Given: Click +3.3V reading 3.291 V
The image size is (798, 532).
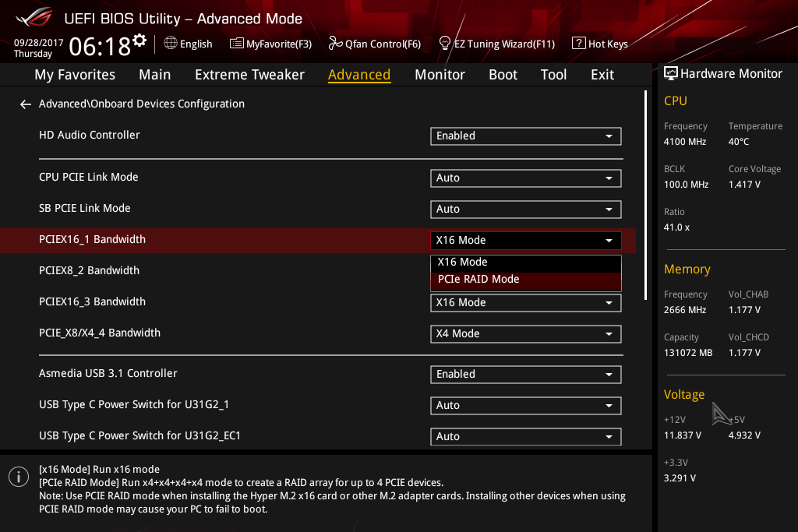Looking at the screenshot, I should [x=680, y=478].
